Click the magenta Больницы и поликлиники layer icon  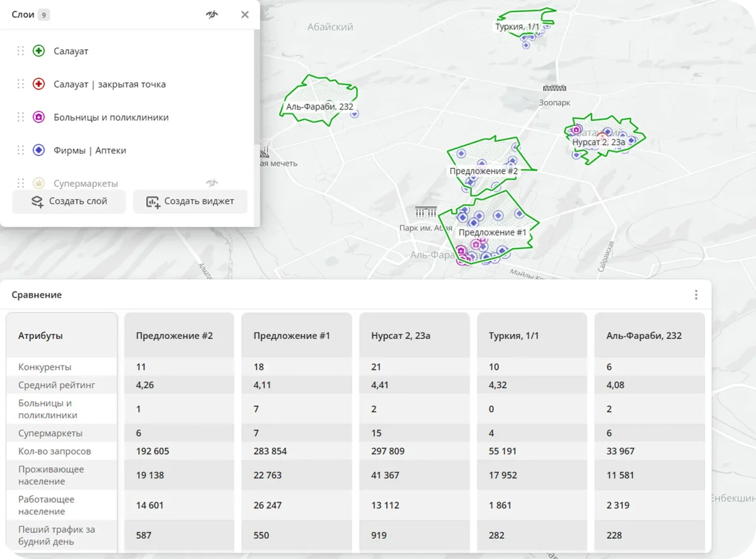coord(38,117)
